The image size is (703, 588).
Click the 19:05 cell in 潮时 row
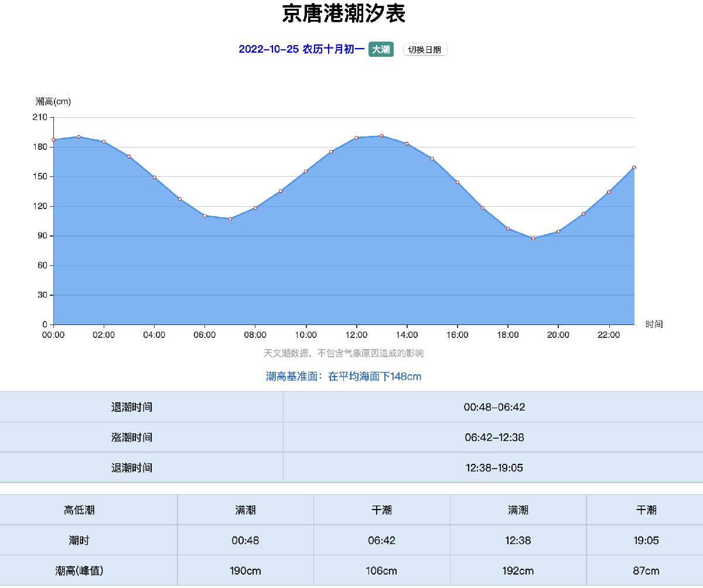tap(646, 541)
